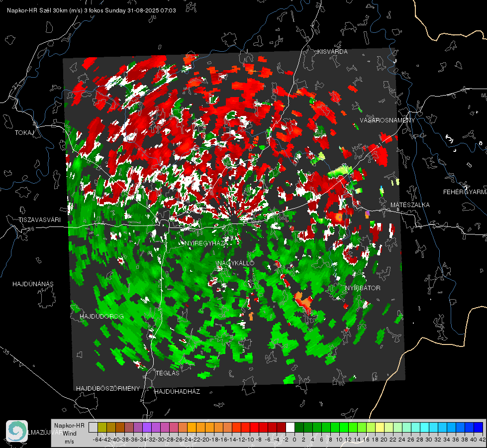Click the KISVÁRDA city label
This screenshot has width=487, height=448.
pos(332,52)
